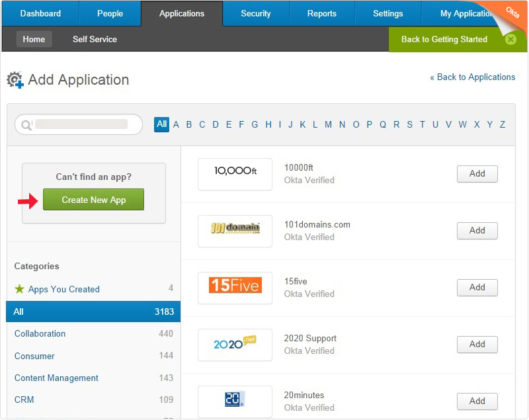The height and width of the screenshot is (420, 529).
Task: Filter apps by letter X
Action: click(x=477, y=125)
